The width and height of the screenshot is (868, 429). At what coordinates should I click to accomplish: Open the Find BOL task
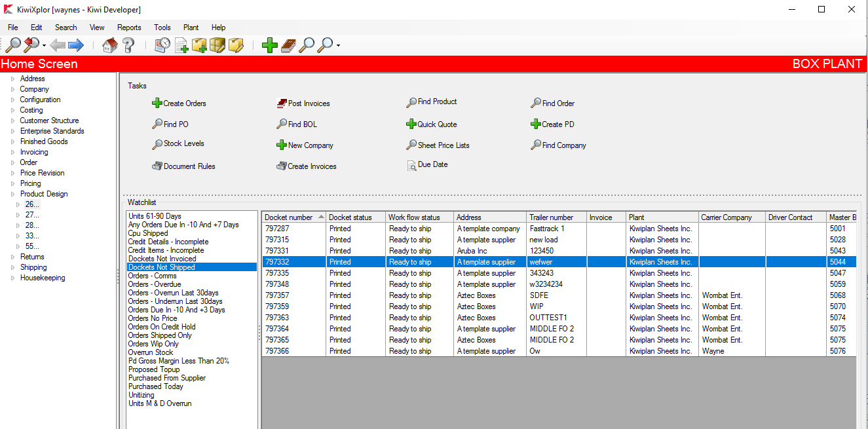[x=297, y=124]
